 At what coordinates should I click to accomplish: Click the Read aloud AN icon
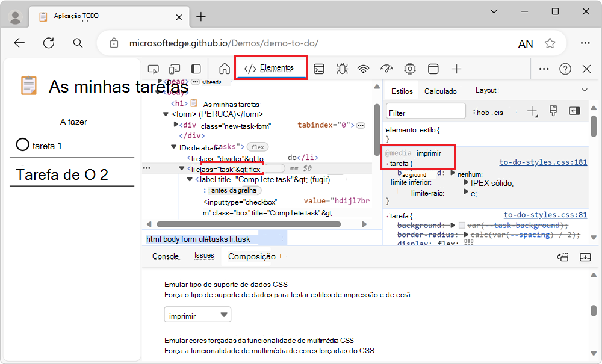click(526, 44)
